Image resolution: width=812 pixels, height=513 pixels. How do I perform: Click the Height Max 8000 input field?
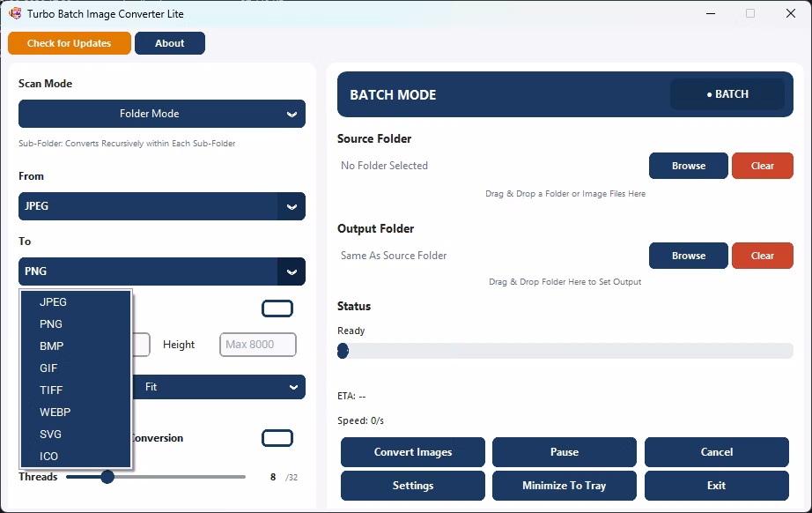[258, 345]
